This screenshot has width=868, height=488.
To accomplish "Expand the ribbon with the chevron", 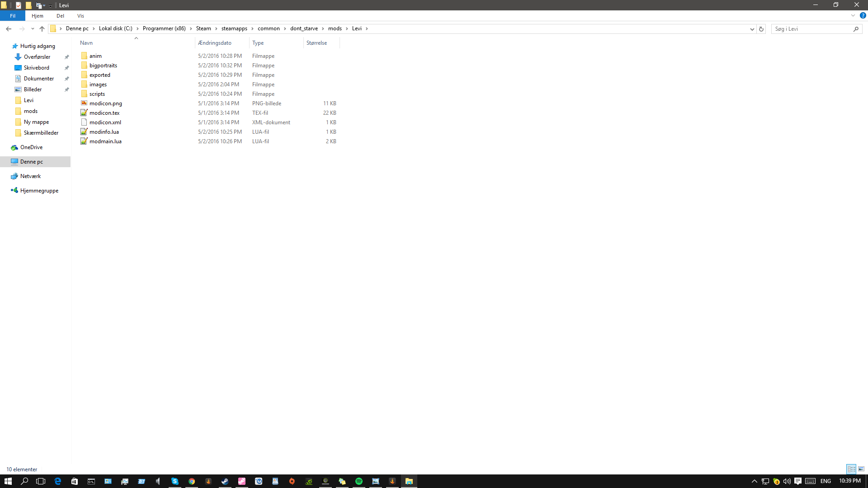I will tap(853, 15).
